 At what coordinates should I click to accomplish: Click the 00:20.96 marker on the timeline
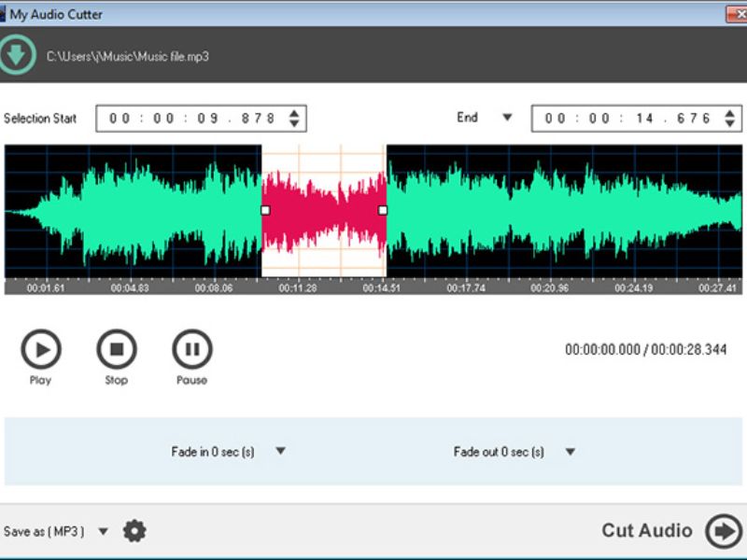click(550, 288)
